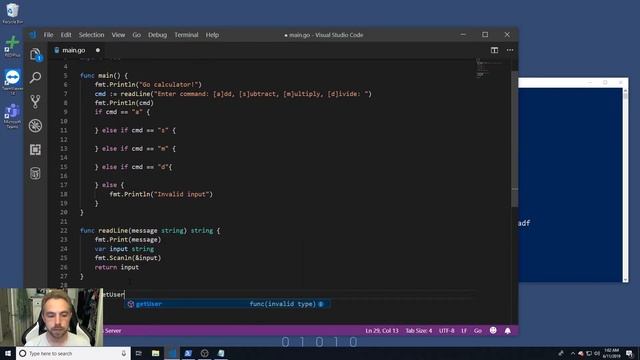Click the UTF-8 encoding indicator
640x360 pixels.
(x=447, y=331)
